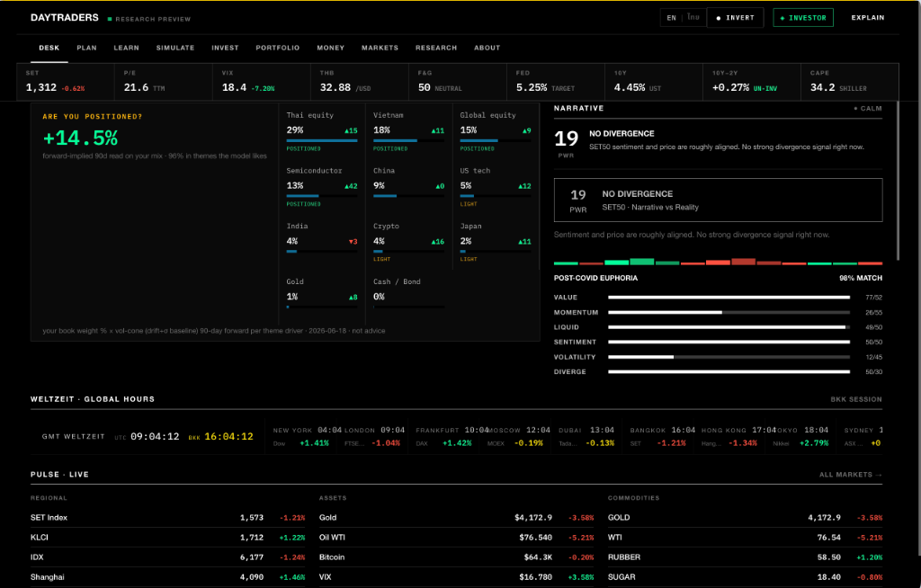Image resolution: width=921 pixels, height=588 pixels.
Task: Click the BKK SESSION label
Action: (856, 399)
